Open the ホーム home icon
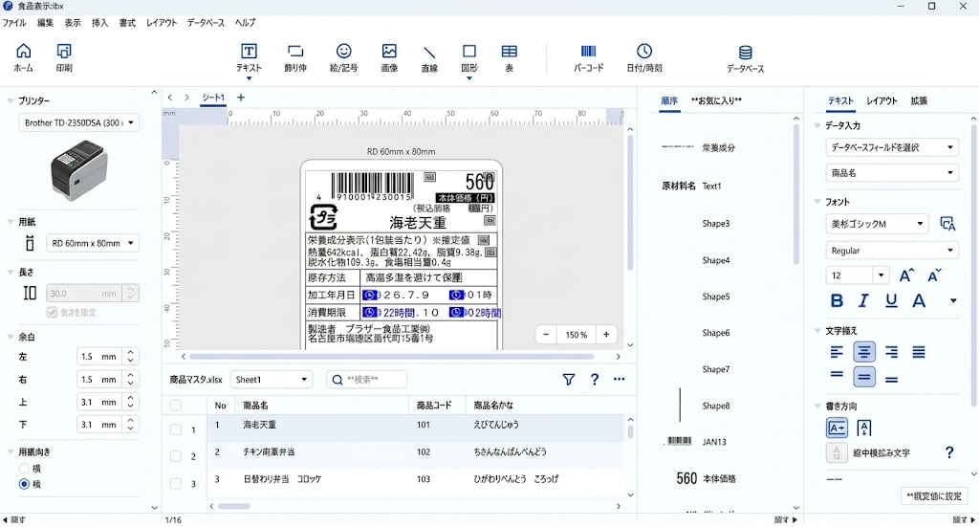The height and width of the screenshot is (527, 980). (x=24, y=57)
